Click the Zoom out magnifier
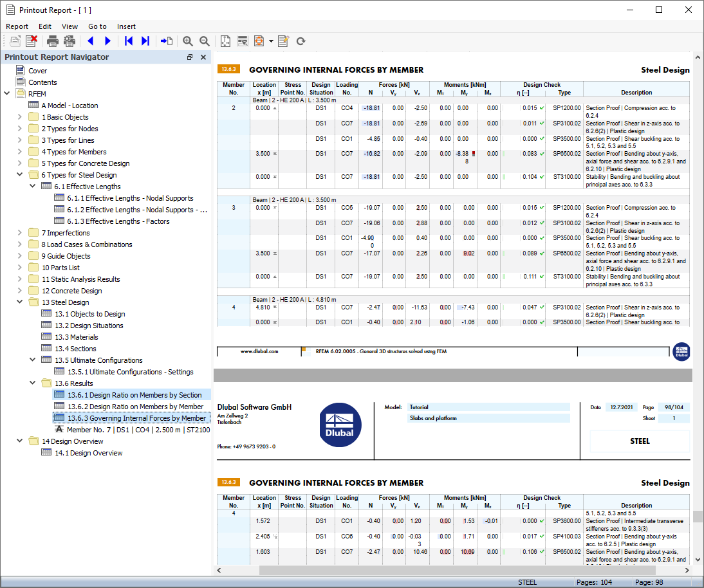The image size is (704, 588). [205, 41]
